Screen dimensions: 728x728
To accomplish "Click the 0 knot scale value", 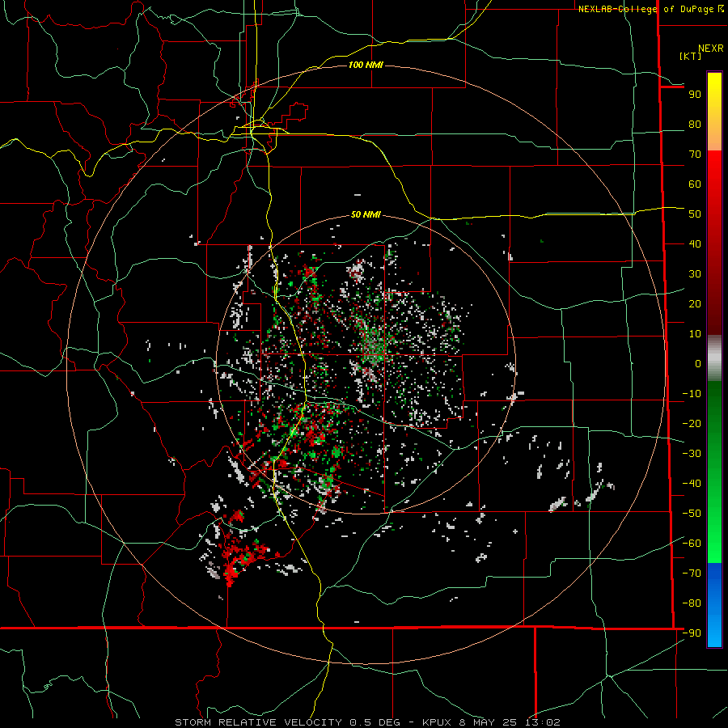I will pyautogui.click(x=698, y=364).
